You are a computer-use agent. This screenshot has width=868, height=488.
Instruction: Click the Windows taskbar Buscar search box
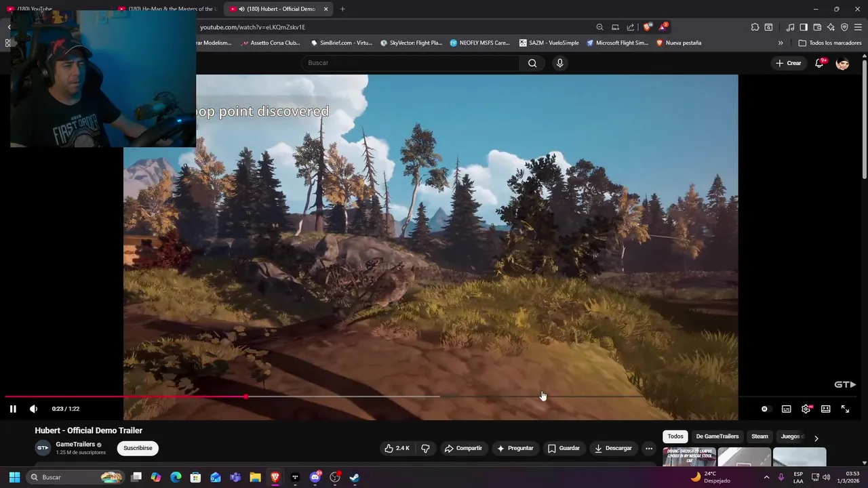click(x=75, y=477)
